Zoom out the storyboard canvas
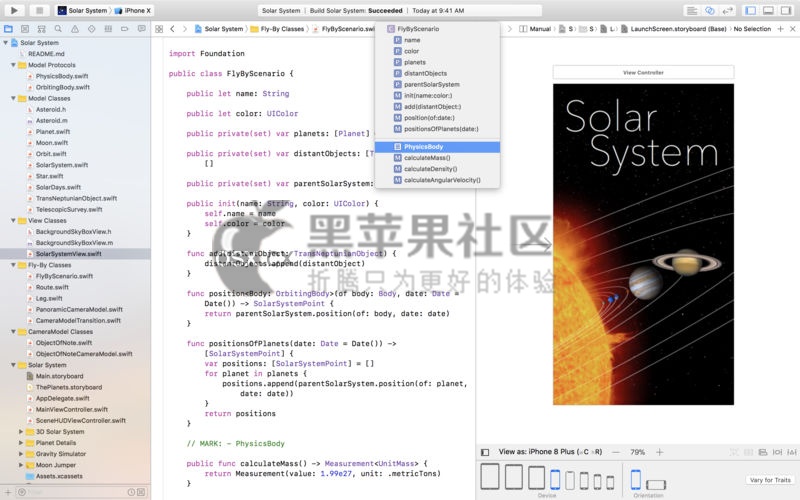The width and height of the screenshot is (800, 500). click(616, 452)
